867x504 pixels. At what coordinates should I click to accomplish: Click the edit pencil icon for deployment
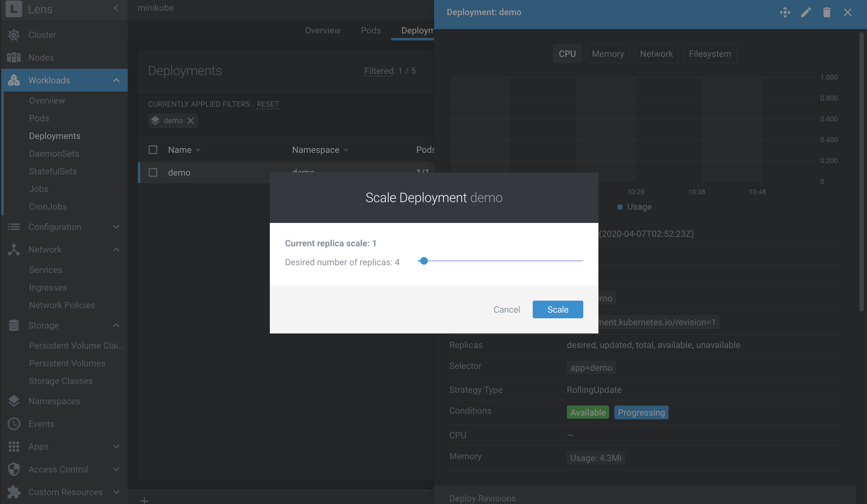click(x=806, y=12)
